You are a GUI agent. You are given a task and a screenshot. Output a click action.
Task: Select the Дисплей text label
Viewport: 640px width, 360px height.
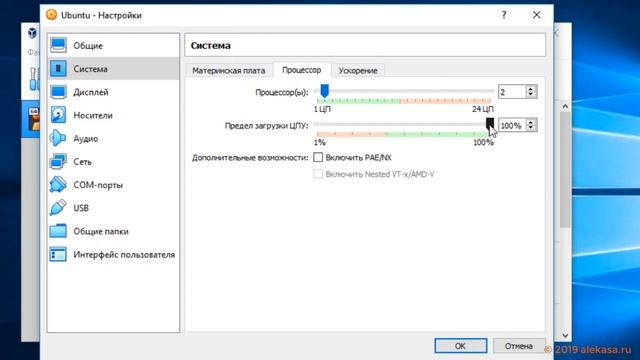tap(91, 92)
